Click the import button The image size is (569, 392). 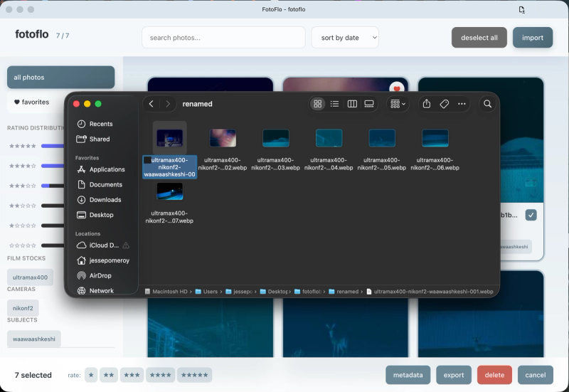click(533, 38)
